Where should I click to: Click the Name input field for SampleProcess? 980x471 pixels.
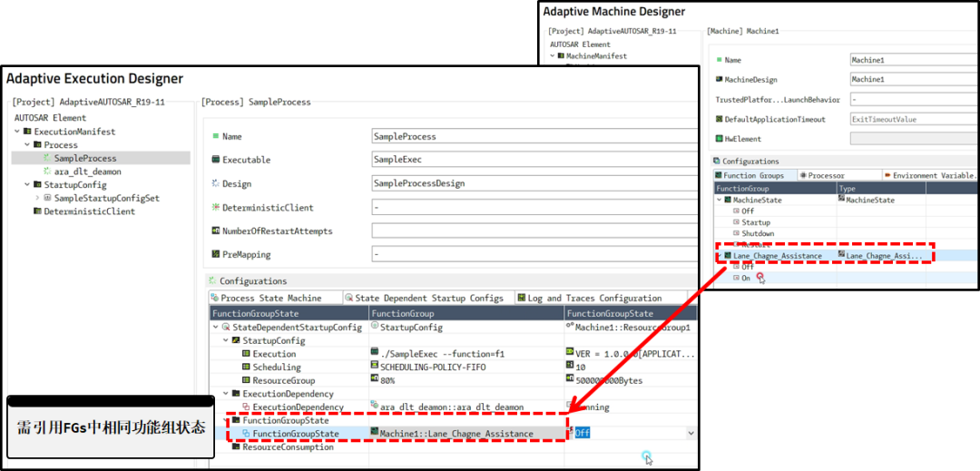[534, 136]
